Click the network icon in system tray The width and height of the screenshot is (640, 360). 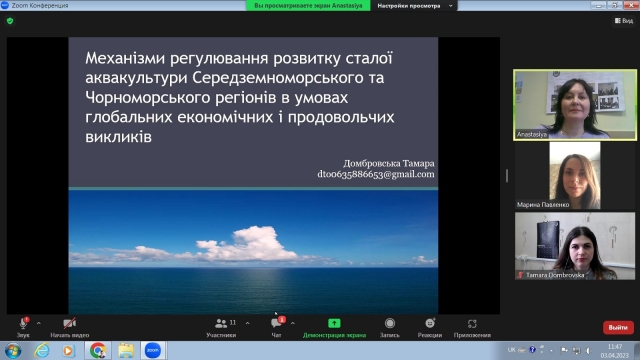tap(576, 350)
